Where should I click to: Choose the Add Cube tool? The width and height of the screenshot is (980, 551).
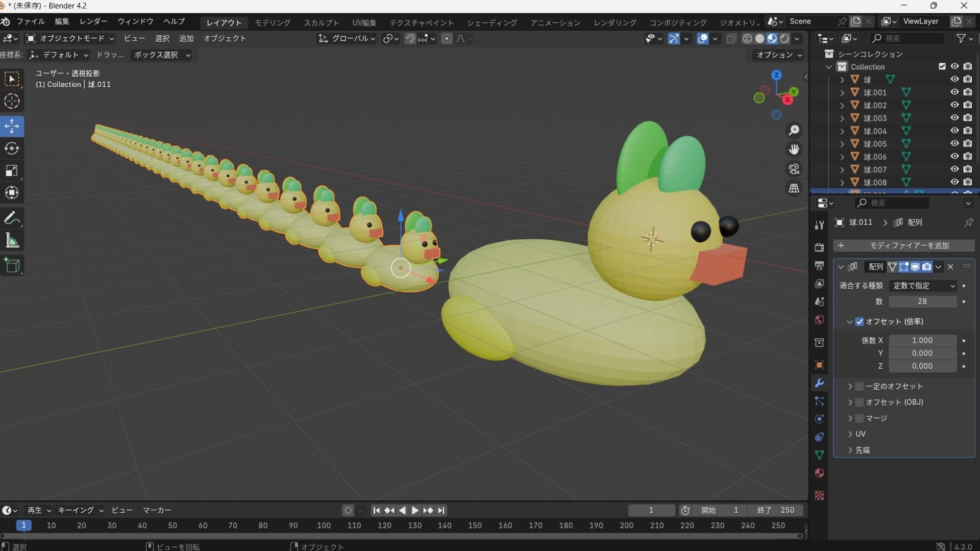tap(12, 265)
